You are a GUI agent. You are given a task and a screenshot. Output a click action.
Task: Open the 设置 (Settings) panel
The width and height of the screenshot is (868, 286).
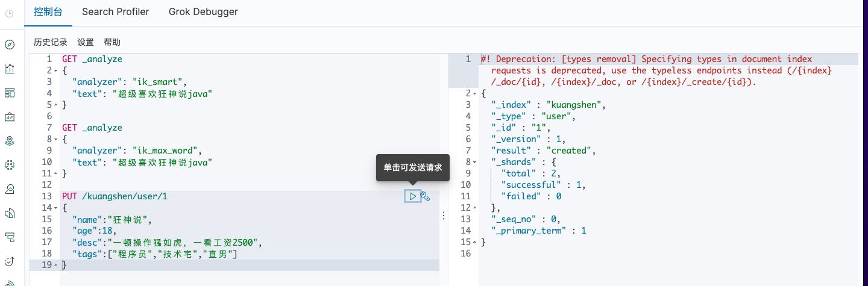pyautogui.click(x=86, y=42)
